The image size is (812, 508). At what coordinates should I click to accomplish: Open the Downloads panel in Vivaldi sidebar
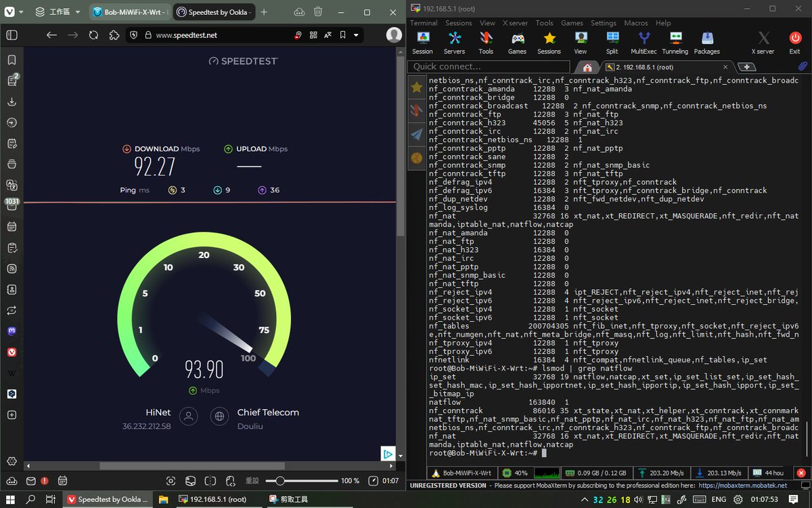click(x=12, y=102)
